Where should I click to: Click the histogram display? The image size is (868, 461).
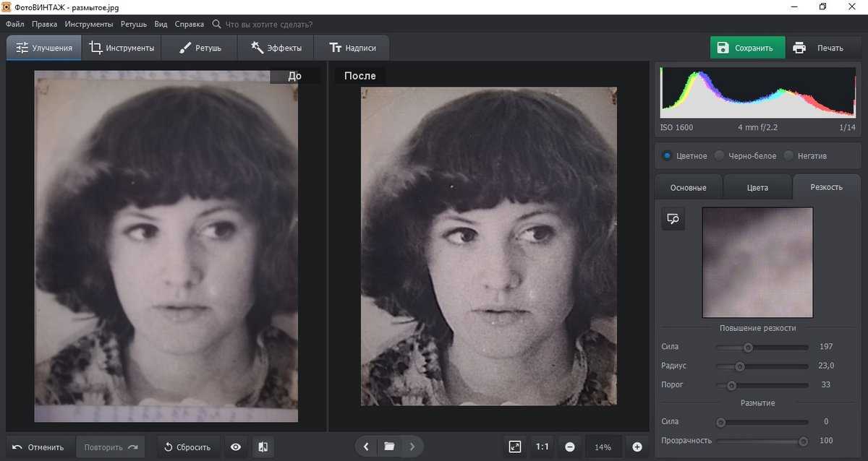point(757,92)
